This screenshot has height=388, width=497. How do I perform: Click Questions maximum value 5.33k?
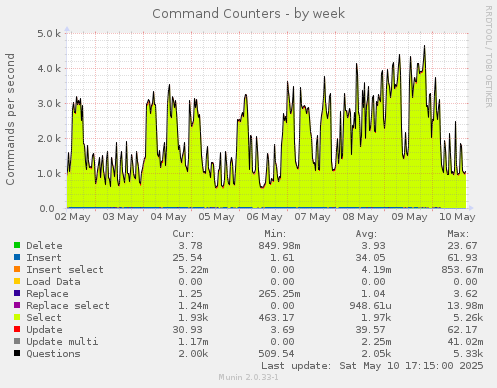point(468,354)
